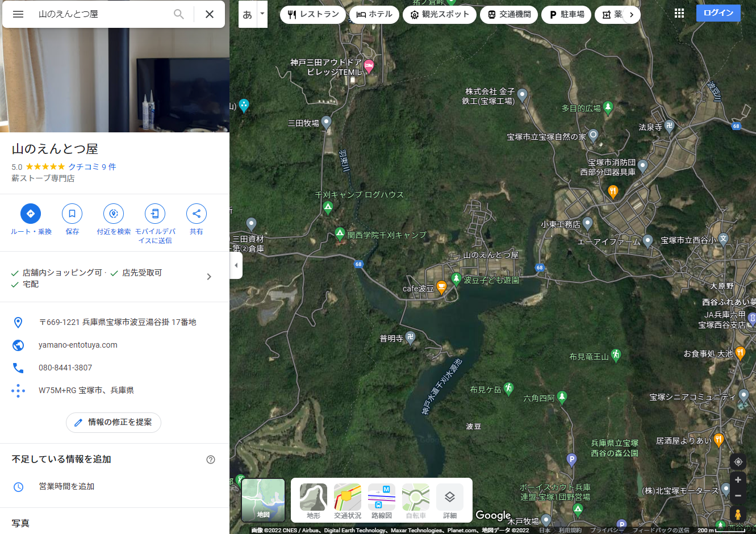Open the hamburger main menu
The height and width of the screenshot is (534, 756).
point(18,14)
